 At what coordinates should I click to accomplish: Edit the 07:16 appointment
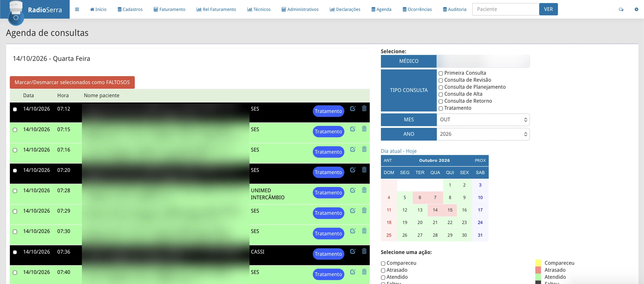(x=353, y=149)
